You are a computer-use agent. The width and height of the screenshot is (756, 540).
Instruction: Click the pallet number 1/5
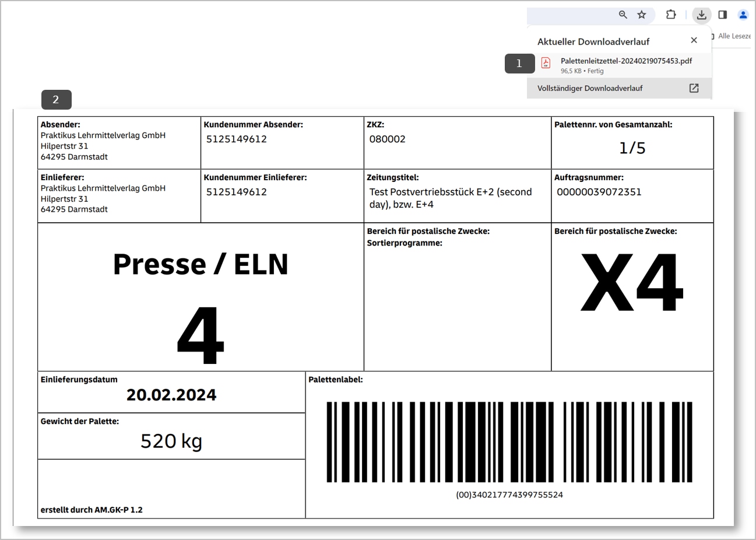(x=632, y=148)
